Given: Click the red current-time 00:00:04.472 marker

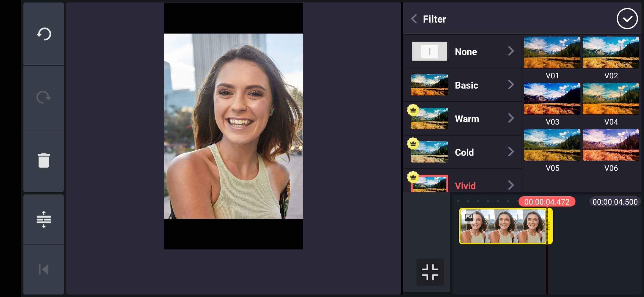Looking at the screenshot, I should 547,202.
